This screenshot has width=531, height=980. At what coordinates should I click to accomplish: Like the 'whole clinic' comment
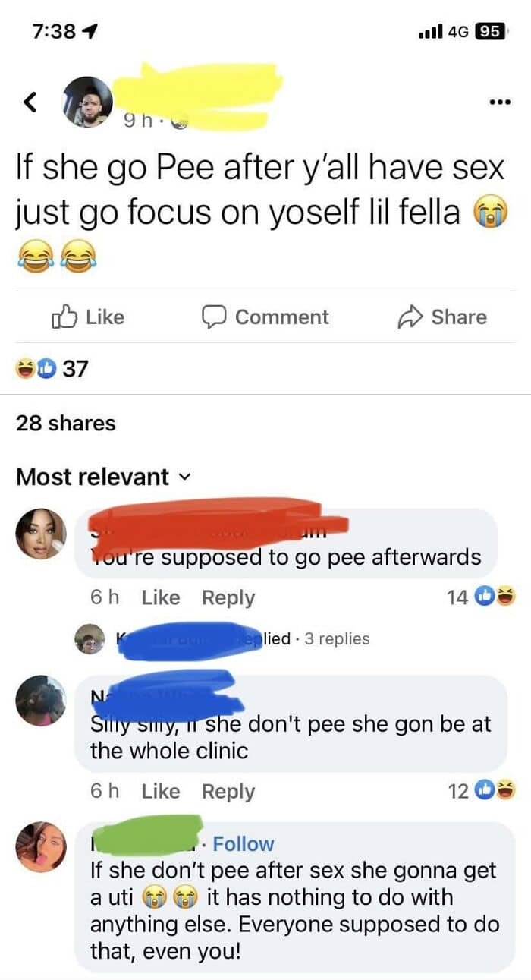pos(161,791)
